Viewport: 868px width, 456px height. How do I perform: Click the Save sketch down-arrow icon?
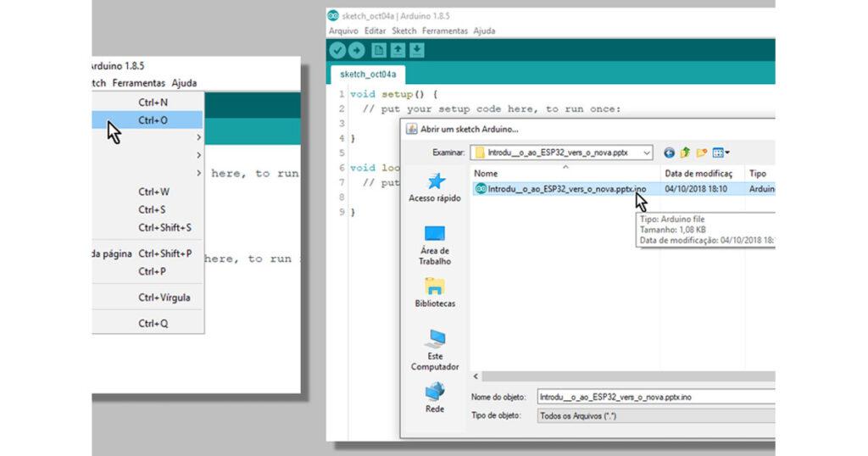click(x=417, y=51)
